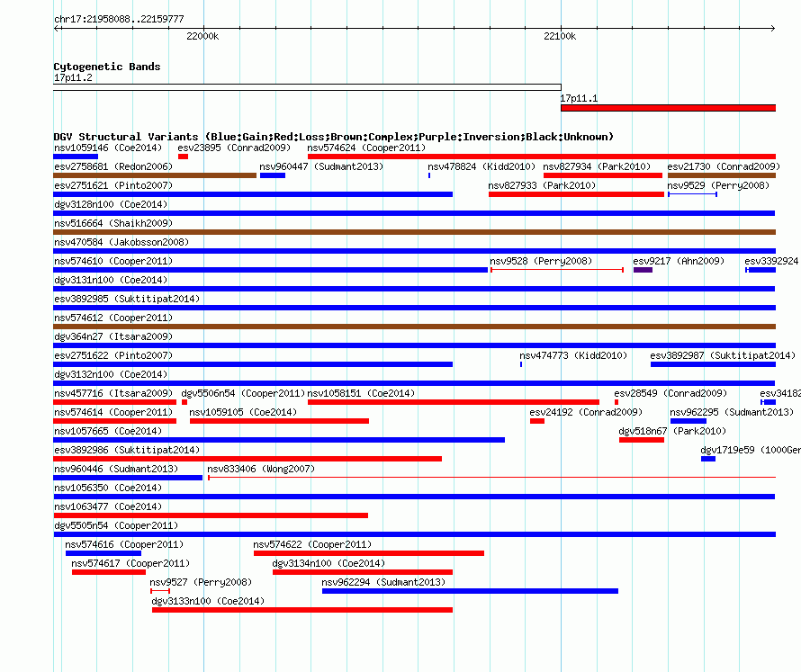
Task: Select esv24192 (Conrad2009) variant label
Action: pos(586,413)
